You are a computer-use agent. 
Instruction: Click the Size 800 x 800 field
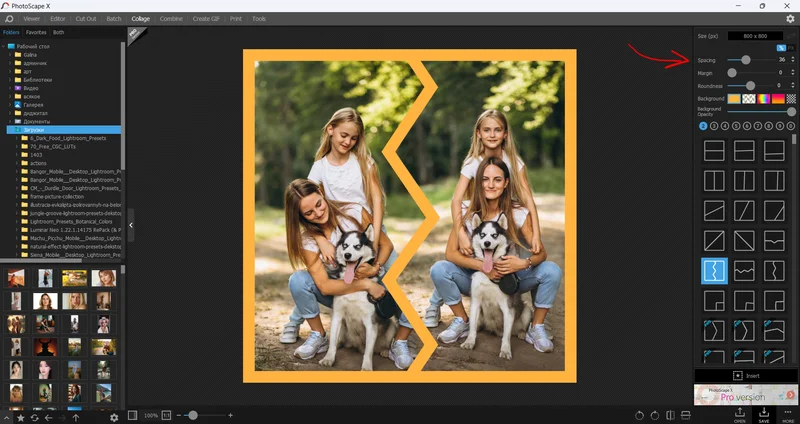tap(761, 35)
